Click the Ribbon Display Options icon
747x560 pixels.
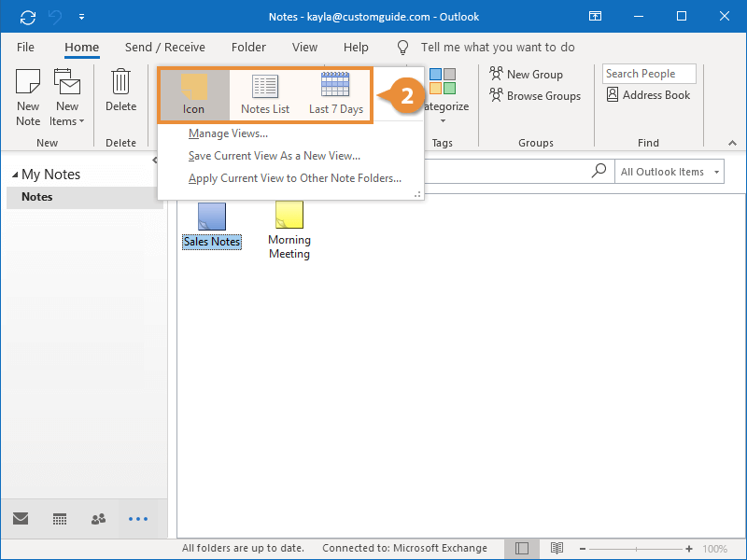click(x=595, y=16)
